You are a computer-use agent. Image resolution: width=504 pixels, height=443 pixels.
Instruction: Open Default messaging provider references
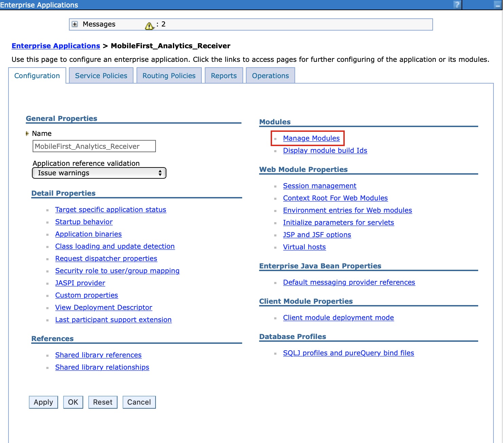[349, 282]
